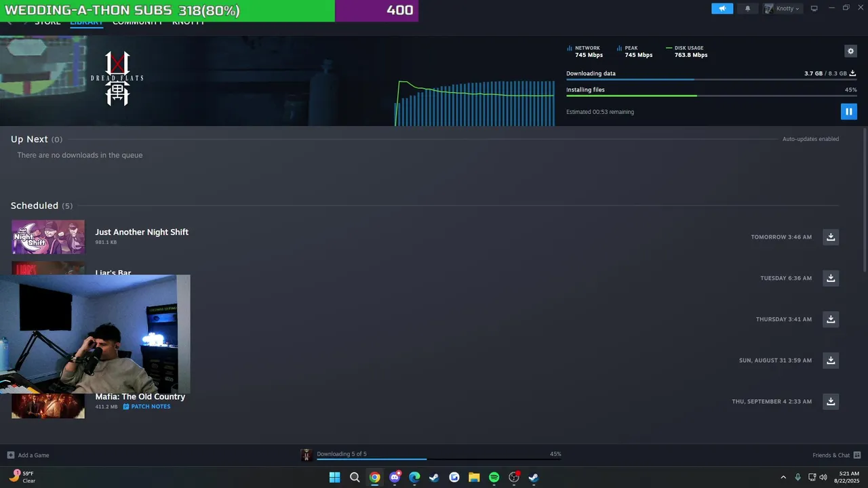The width and height of the screenshot is (868, 488).
Task: Open the Windows Start menu
Action: (334, 477)
